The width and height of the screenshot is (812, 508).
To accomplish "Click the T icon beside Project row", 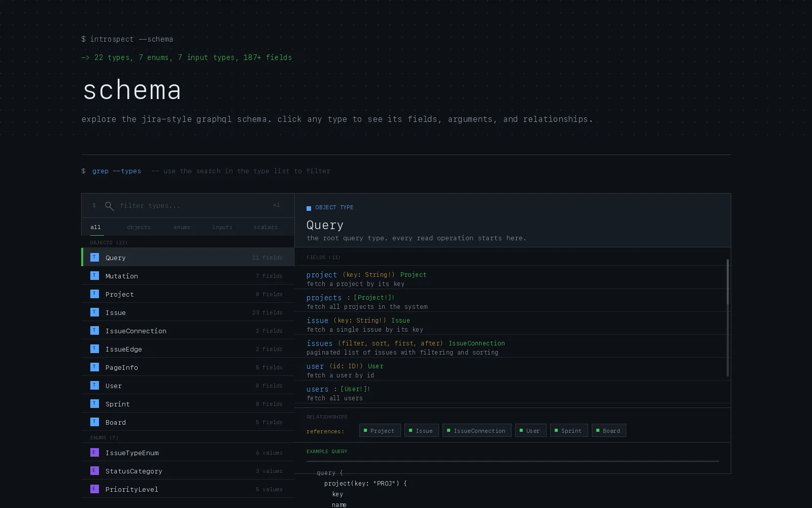I will point(94,294).
